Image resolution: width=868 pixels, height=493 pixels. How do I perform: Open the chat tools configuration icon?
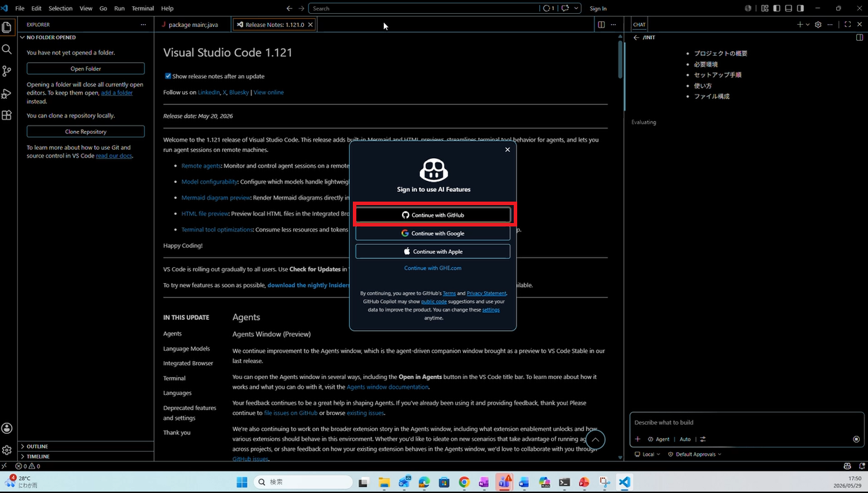[x=703, y=439]
